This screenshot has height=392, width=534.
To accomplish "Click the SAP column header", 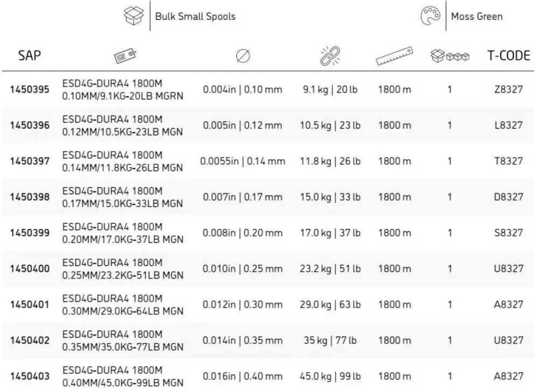I will coord(30,55).
